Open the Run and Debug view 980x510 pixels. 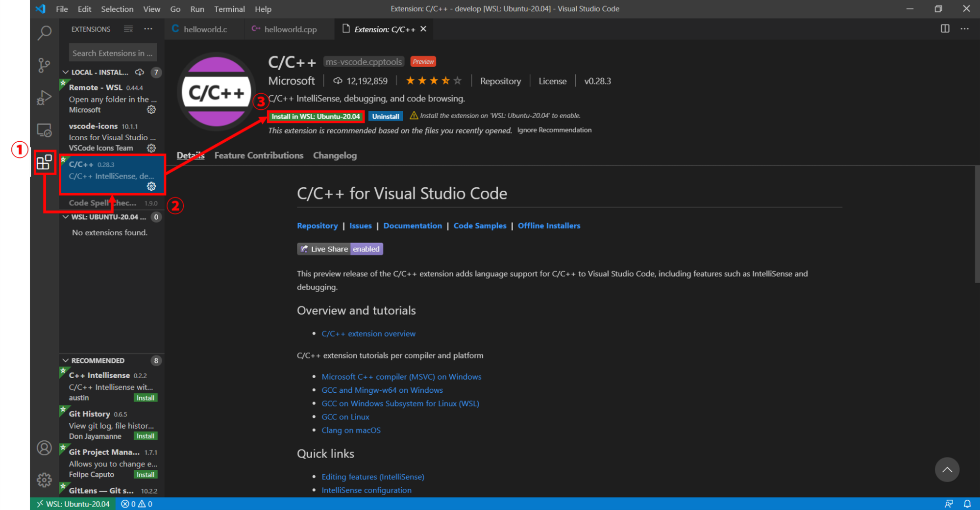44,98
